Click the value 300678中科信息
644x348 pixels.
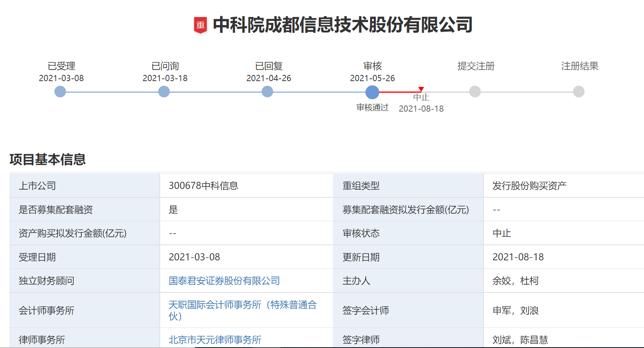[x=203, y=186]
